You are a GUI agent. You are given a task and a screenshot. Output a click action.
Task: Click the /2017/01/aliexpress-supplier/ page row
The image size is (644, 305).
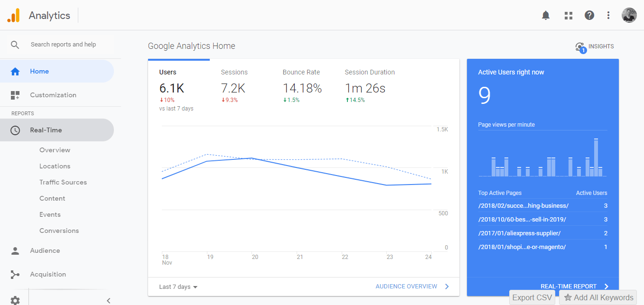coord(542,233)
